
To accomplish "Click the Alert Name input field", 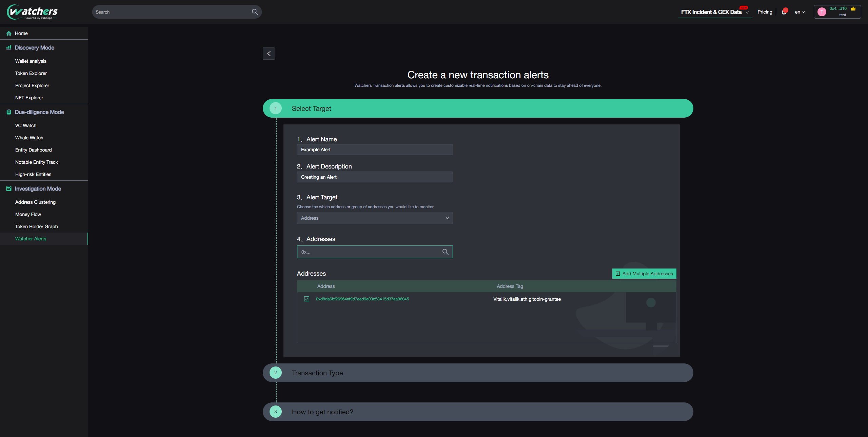I will pyautogui.click(x=375, y=150).
